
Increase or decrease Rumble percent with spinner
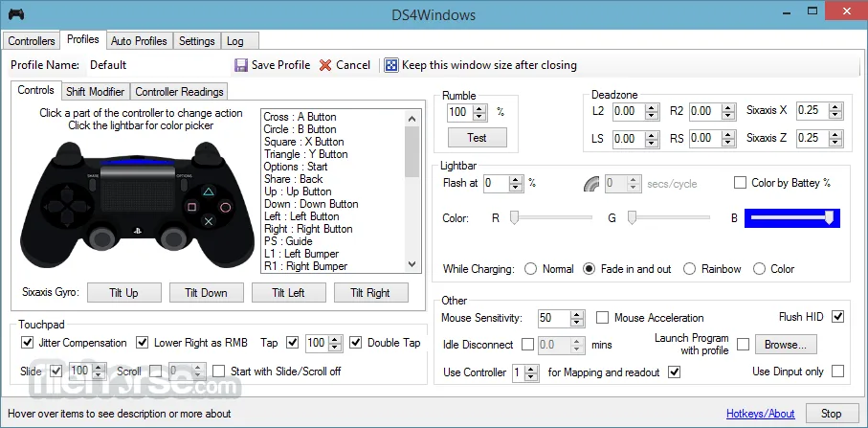point(480,112)
